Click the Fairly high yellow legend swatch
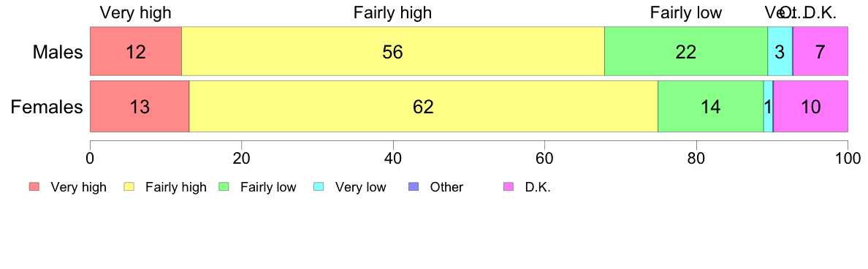 coord(129,187)
